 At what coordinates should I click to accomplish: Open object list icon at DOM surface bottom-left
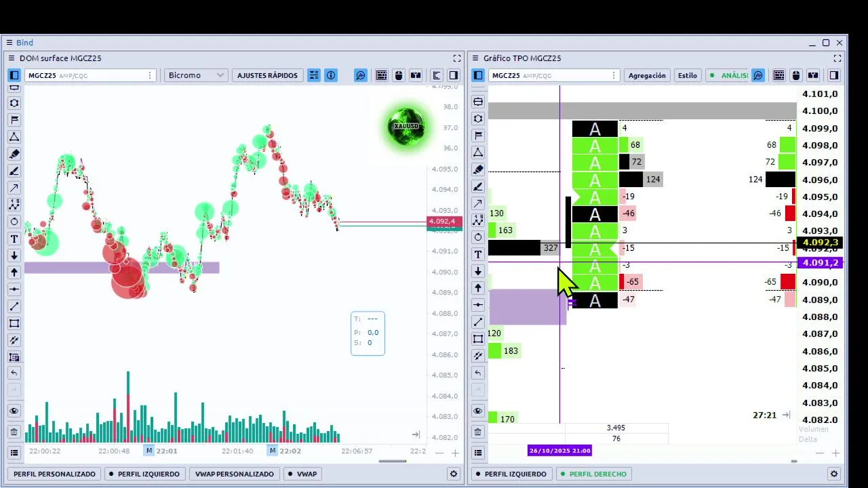coord(14,452)
